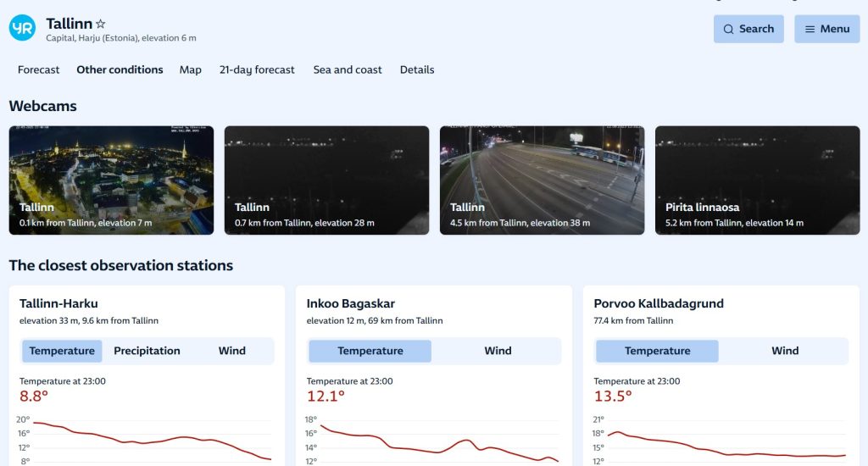Click the Search magnifier button

748,29
